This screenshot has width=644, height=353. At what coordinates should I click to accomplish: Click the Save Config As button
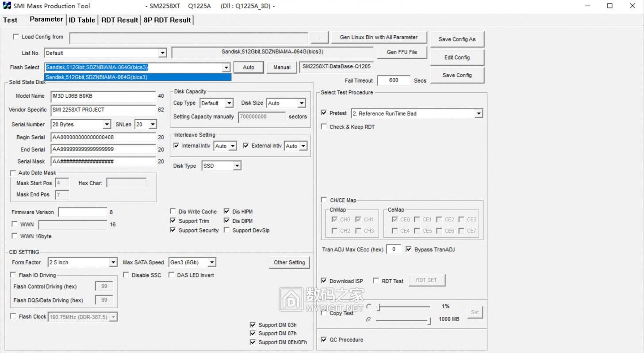[457, 39]
